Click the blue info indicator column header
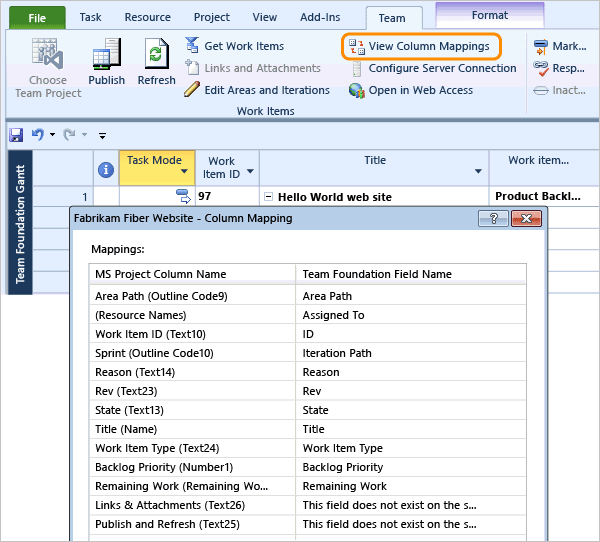This screenshot has width=600, height=542. tap(106, 170)
